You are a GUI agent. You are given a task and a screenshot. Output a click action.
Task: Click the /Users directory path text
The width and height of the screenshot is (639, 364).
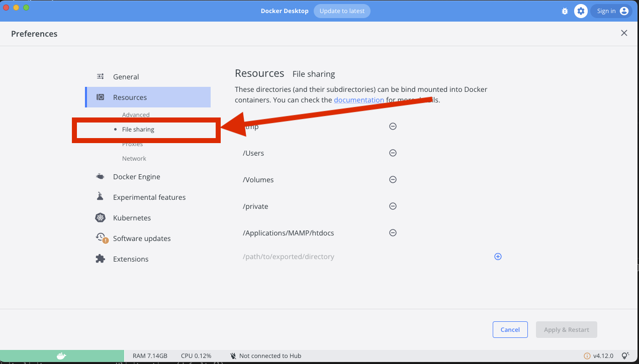tap(253, 153)
